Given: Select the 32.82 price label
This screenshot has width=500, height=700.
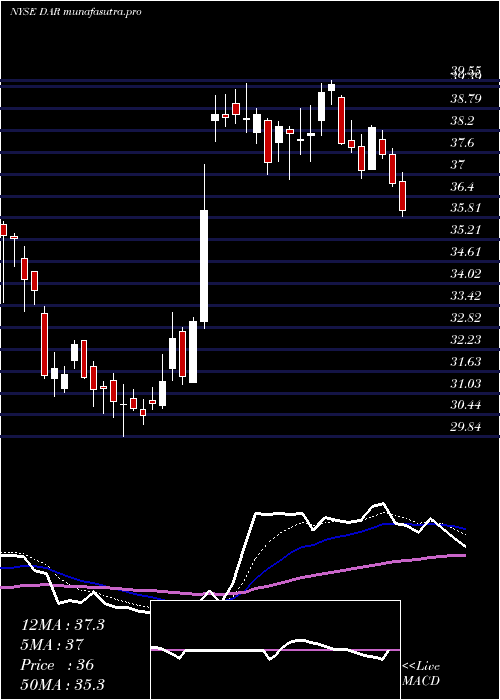Looking at the screenshot, I should coord(466,318).
